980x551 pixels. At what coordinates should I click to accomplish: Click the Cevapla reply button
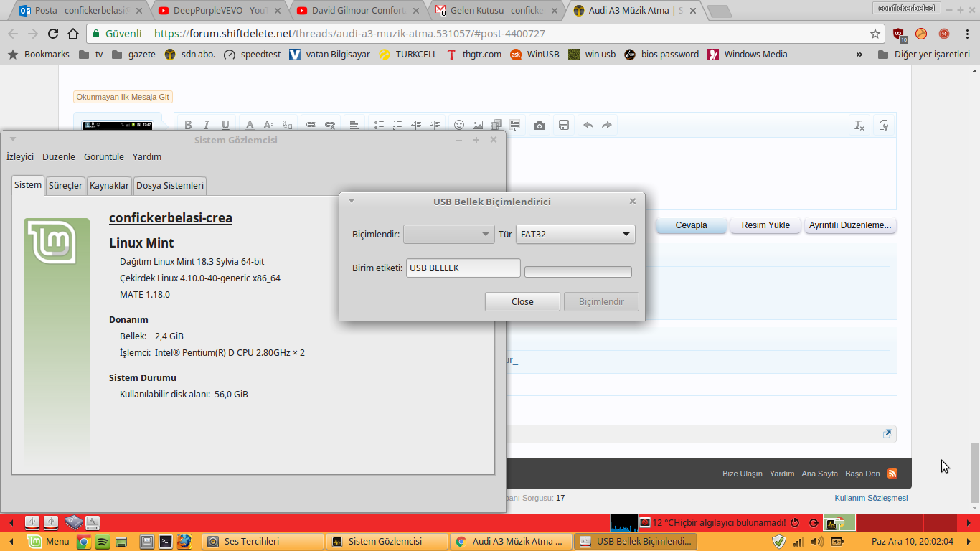pyautogui.click(x=692, y=225)
